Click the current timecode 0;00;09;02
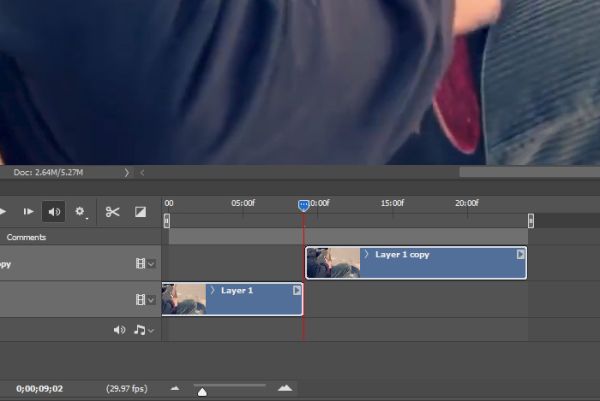 (39, 389)
